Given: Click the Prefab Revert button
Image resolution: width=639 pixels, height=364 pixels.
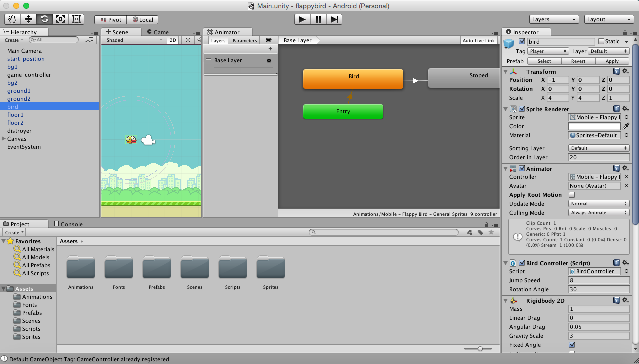Looking at the screenshot, I should [578, 61].
